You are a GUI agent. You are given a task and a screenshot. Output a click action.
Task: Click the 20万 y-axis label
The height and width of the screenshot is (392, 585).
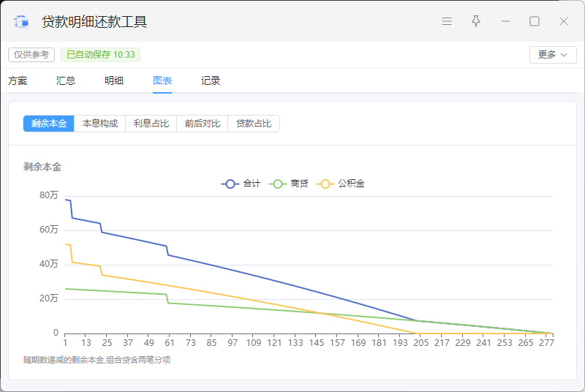(49, 298)
